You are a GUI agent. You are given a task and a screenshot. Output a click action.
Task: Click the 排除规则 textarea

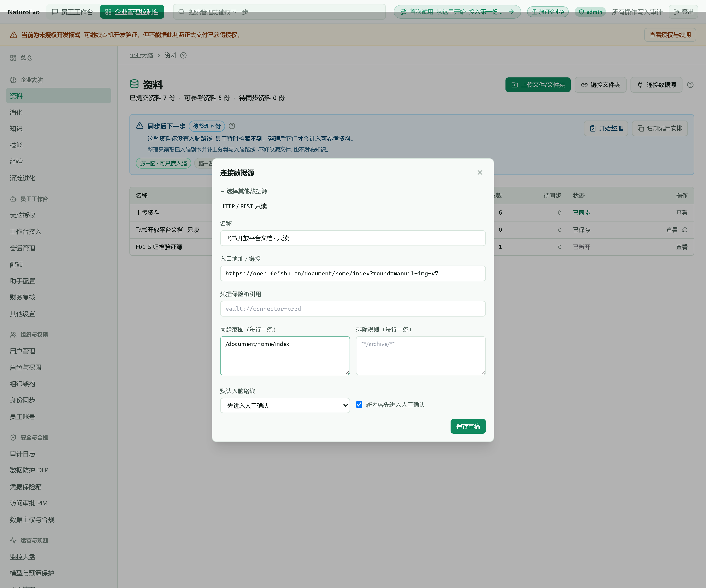point(421,355)
